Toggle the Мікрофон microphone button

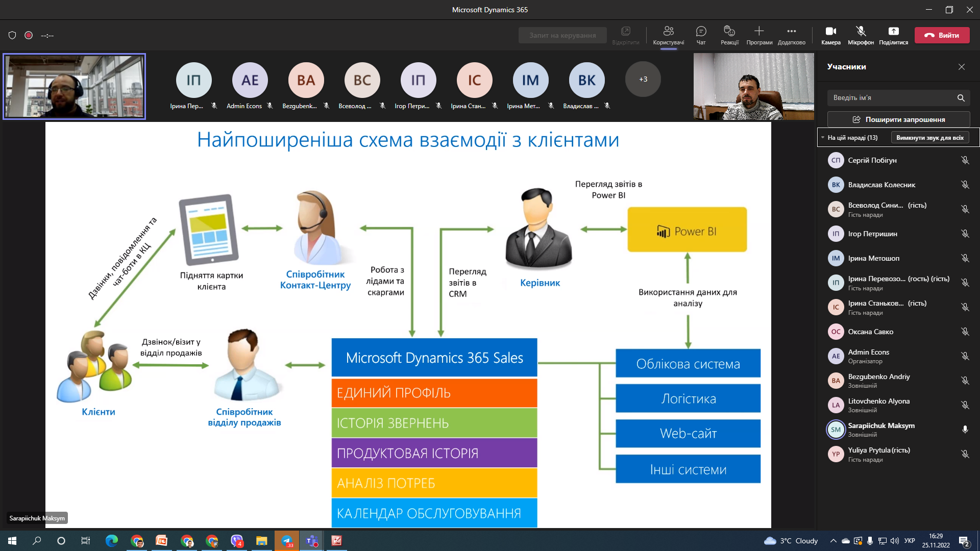(x=861, y=32)
